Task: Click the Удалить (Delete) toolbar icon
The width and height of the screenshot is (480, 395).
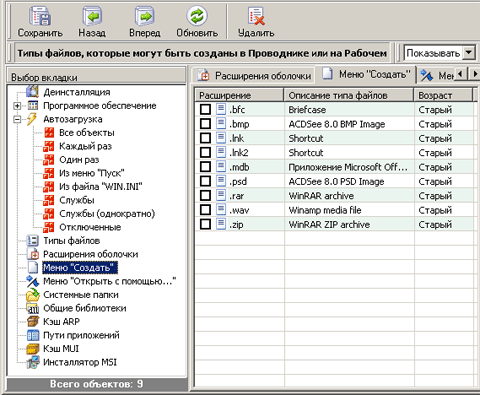Action: click(x=256, y=16)
